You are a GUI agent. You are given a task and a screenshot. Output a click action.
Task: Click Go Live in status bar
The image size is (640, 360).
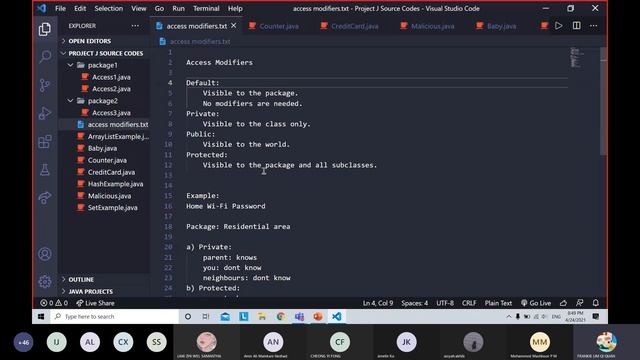[x=536, y=303]
